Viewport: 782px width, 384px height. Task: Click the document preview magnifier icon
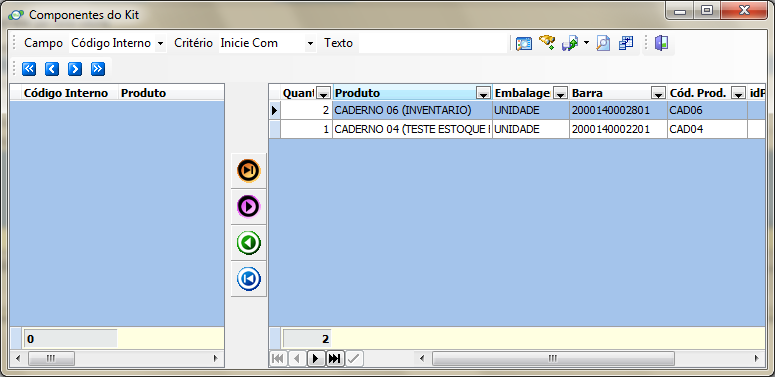pyautogui.click(x=603, y=43)
